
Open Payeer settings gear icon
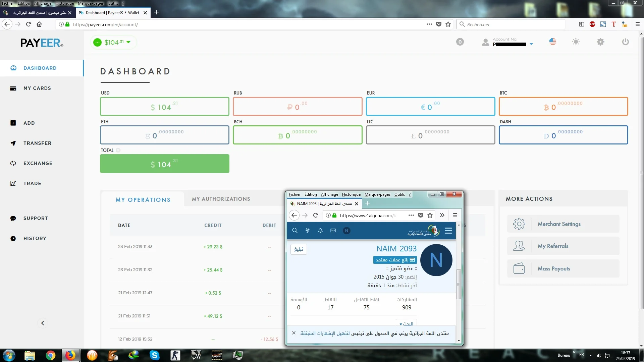coord(600,42)
